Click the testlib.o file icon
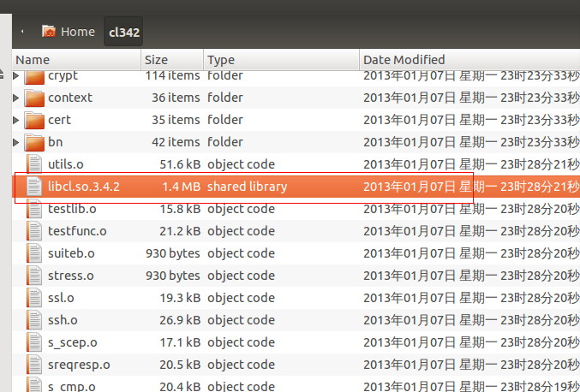Viewport: 580px width, 392px height. click(x=34, y=209)
